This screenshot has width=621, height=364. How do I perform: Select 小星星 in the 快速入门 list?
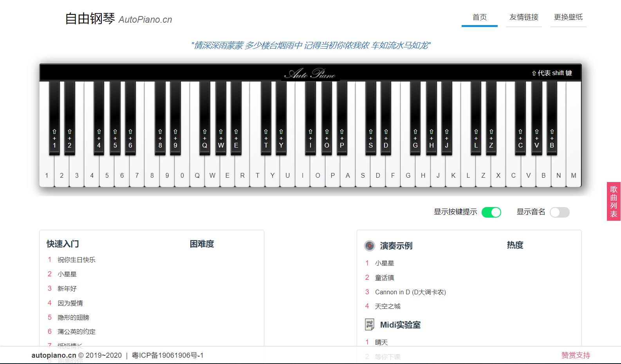tap(67, 274)
